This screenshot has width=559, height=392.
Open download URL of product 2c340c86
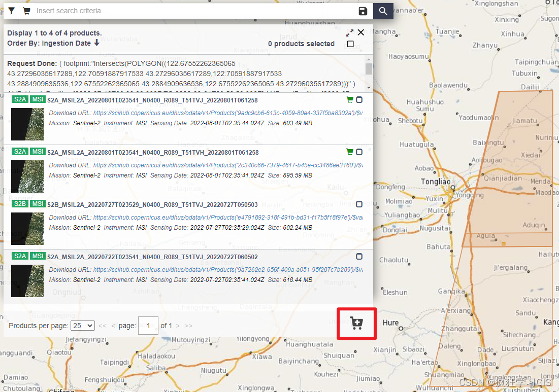228,165
